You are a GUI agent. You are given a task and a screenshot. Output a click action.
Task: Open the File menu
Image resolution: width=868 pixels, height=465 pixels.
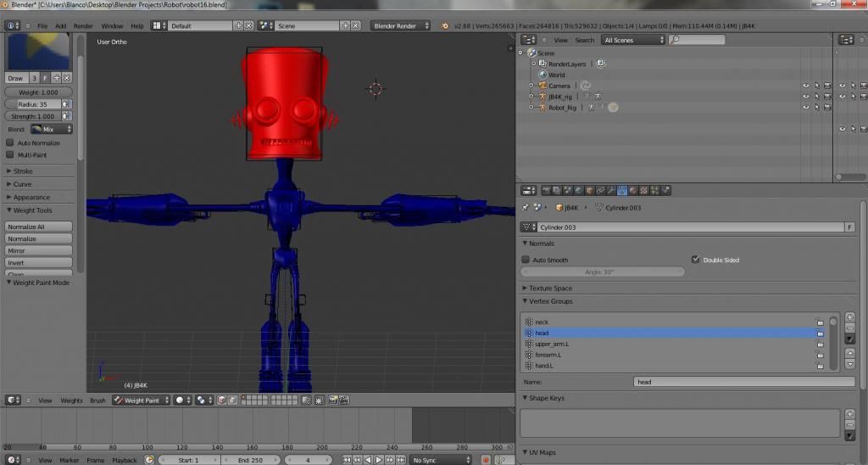click(x=42, y=26)
